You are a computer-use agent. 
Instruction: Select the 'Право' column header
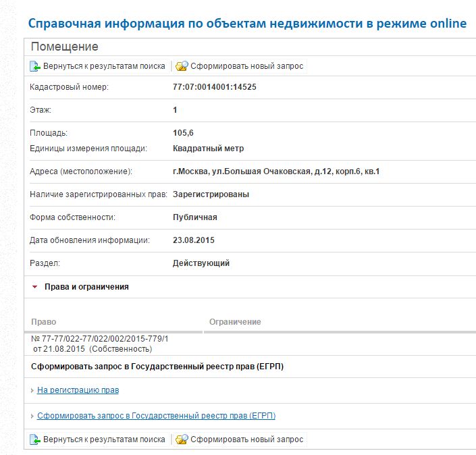point(44,322)
